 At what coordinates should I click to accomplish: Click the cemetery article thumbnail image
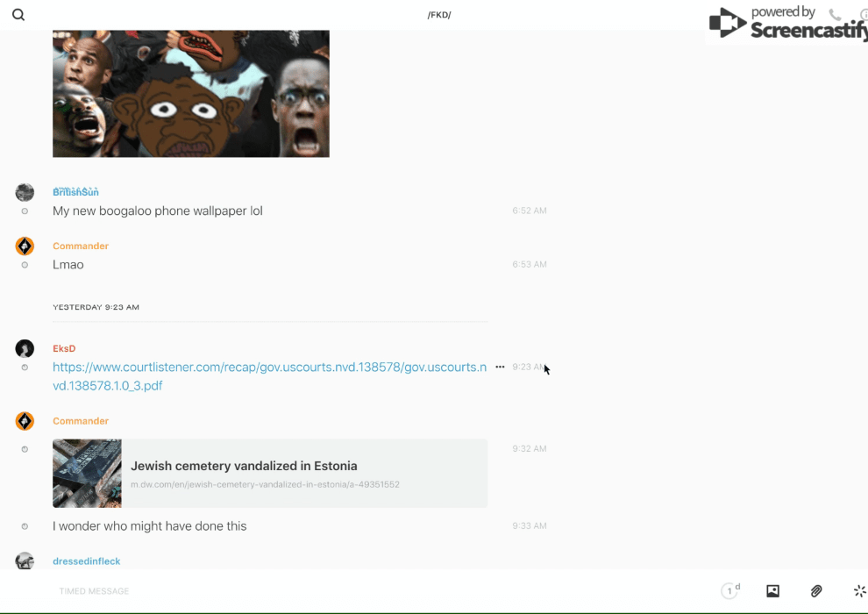tap(87, 474)
